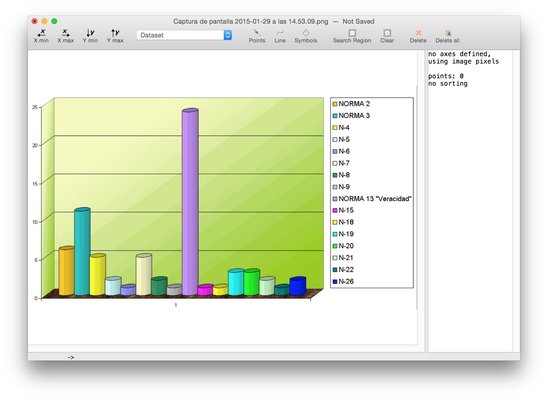The height and width of the screenshot is (400, 548).
Task: Click the y-axis label 10
Action: [x=35, y=222]
